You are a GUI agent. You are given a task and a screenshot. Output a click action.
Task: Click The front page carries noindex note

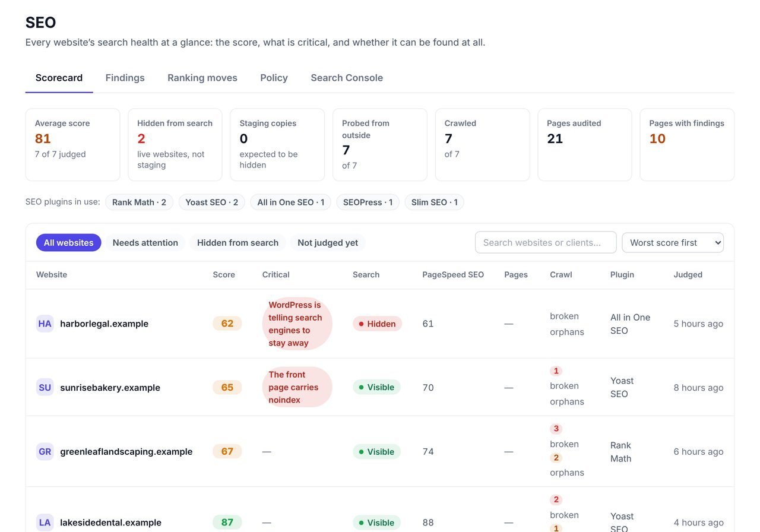point(297,387)
